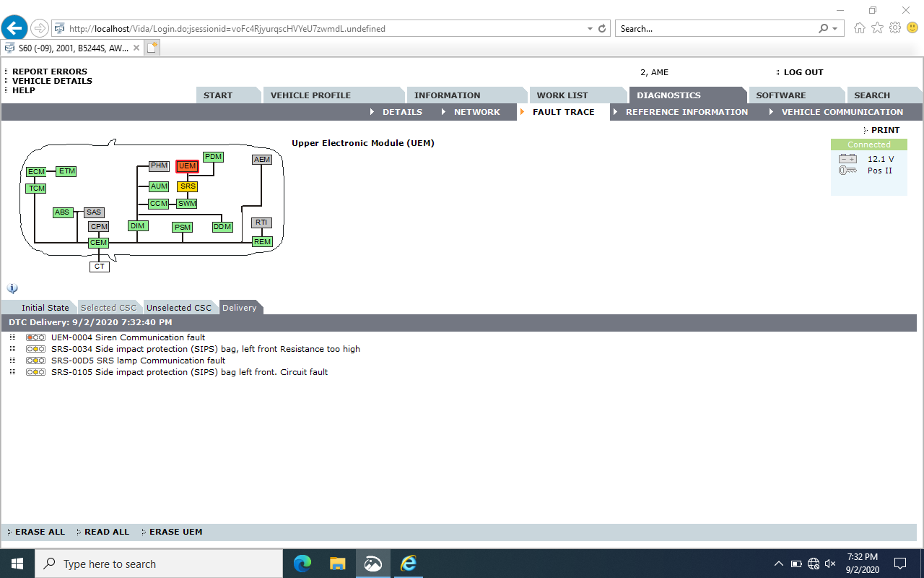Click the blue information icon below diagram
Image resolution: width=924 pixels, height=578 pixels.
12,288
